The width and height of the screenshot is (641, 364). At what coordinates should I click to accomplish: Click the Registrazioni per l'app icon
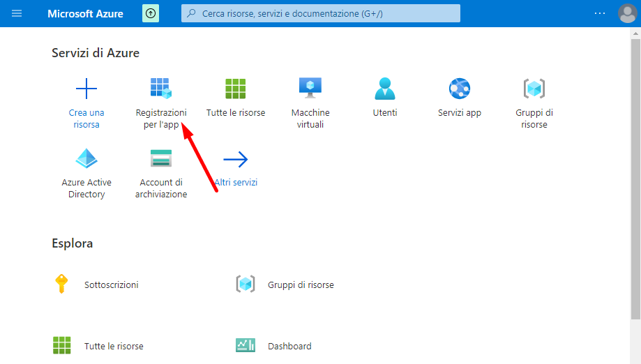click(160, 89)
